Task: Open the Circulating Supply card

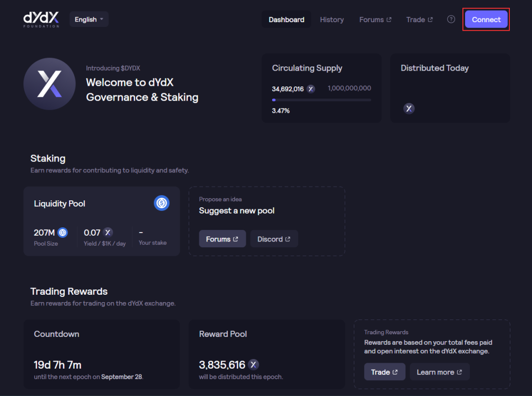Action: [322, 88]
